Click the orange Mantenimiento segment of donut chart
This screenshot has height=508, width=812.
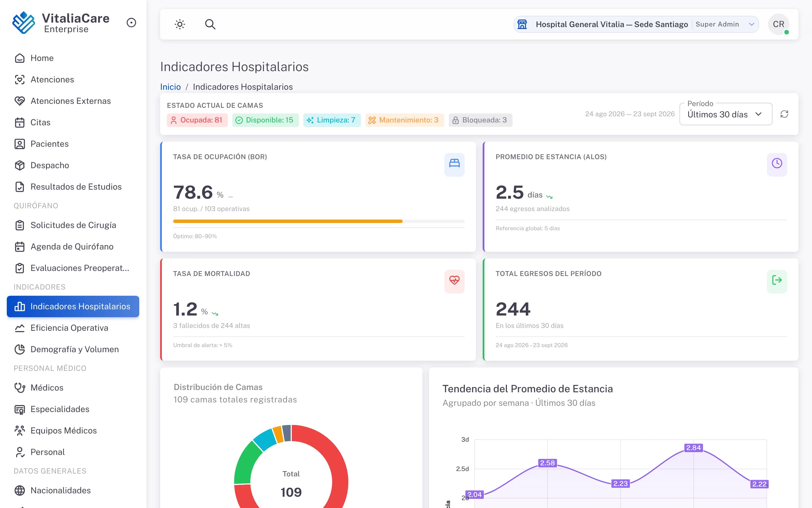click(x=278, y=434)
